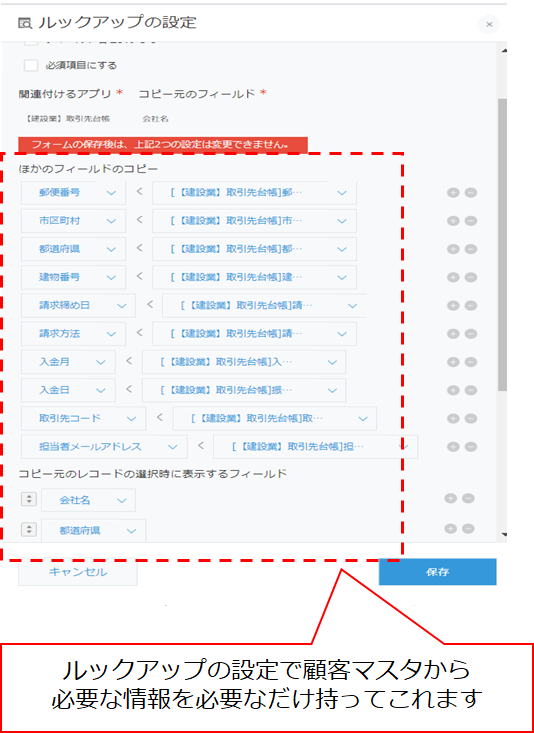The width and height of the screenshot is (534, 733).
Task: Add a row after 担当者メールアドレス mapping
Action: pyautogui.click(x=453, y=446)
